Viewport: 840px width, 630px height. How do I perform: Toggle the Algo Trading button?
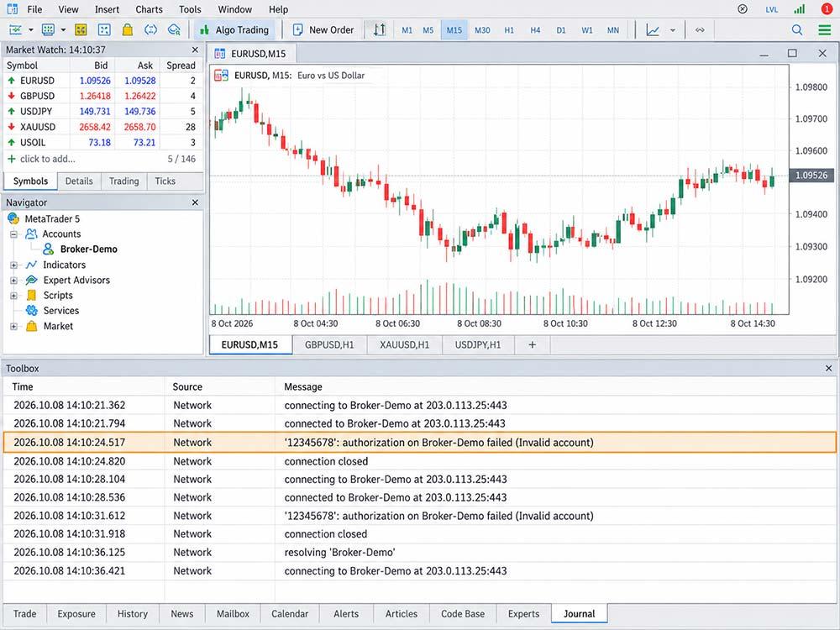click(x=234, y=30)
